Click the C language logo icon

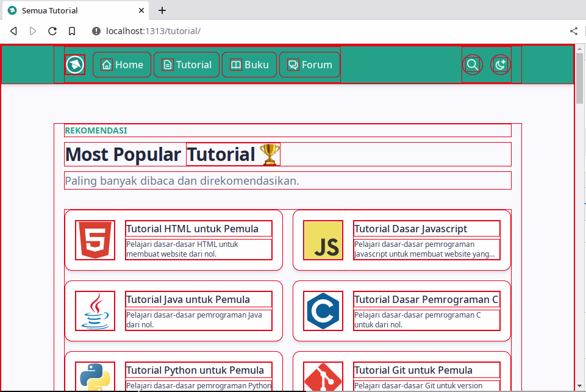tap(323, 311)
